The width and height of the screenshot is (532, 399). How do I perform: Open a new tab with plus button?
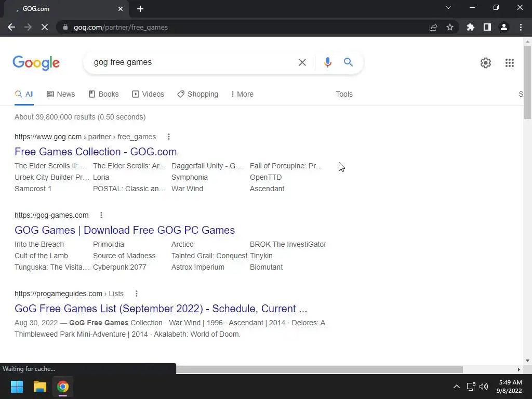[x=140, y=9]
